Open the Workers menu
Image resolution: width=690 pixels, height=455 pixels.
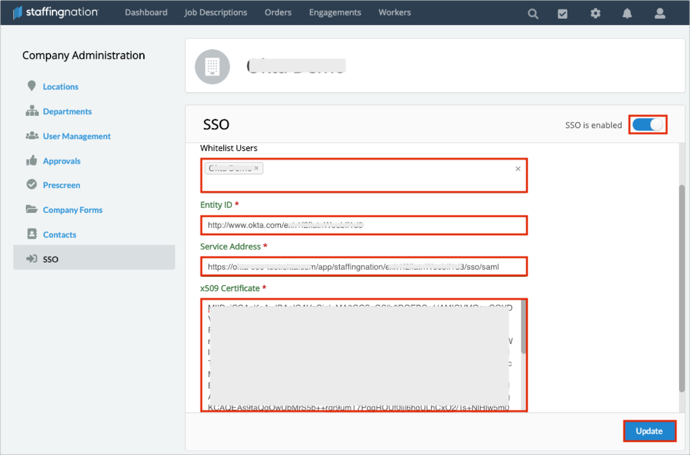tap(394, 12)
